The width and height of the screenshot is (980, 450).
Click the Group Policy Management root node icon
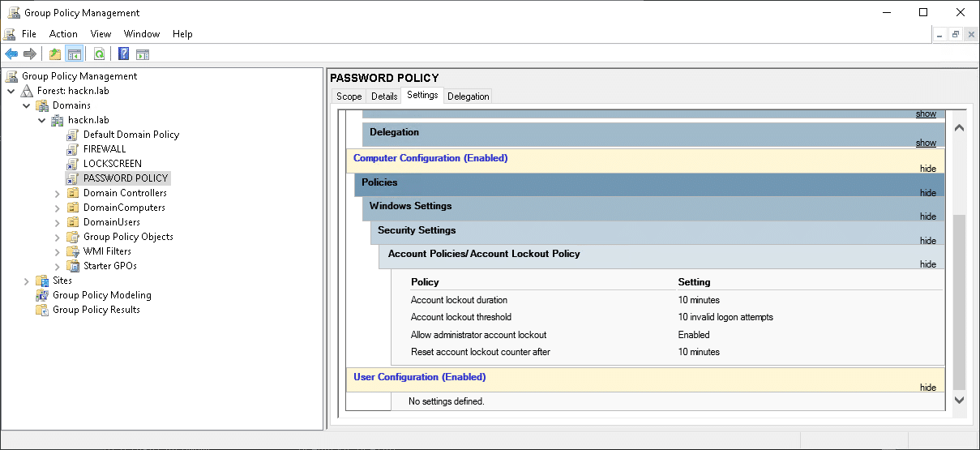tap(12, 76)
